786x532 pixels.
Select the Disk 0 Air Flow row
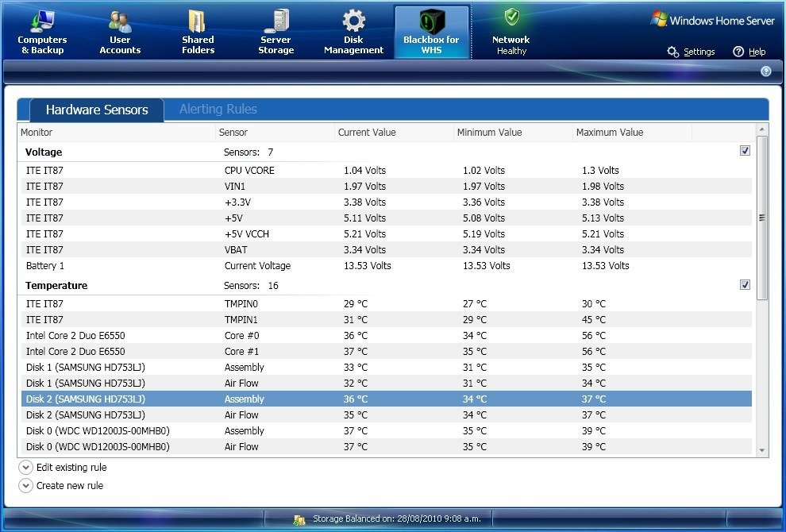click(387, 447)
